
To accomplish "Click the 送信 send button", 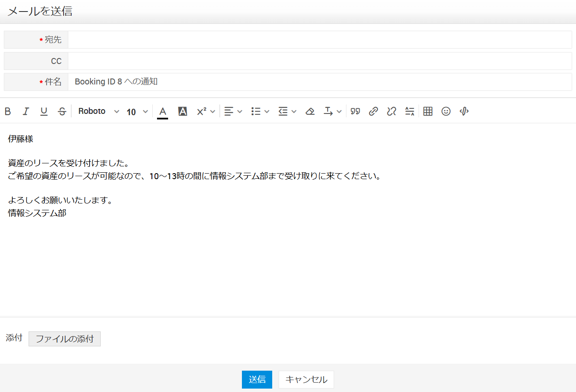I will pos(257,380).
